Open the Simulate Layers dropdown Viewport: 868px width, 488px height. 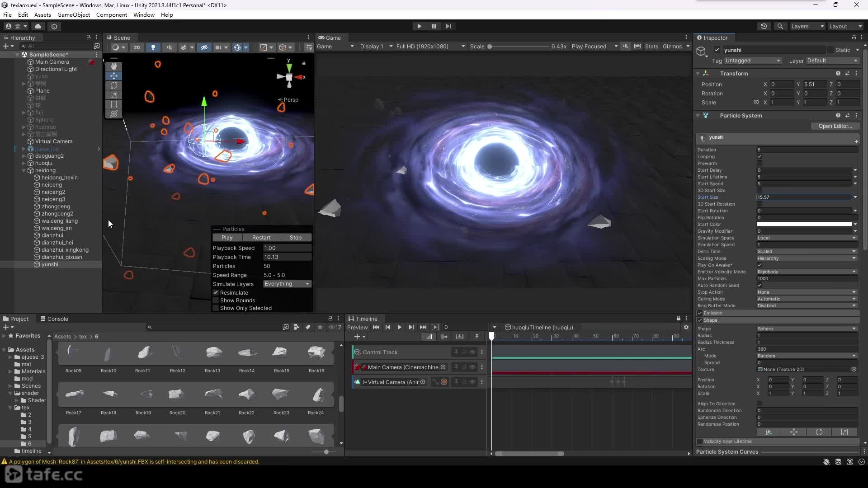click(x=288, y=284)
